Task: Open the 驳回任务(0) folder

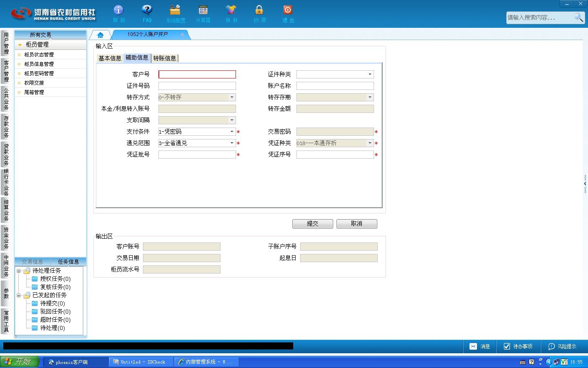Action: tap(51, 312)
